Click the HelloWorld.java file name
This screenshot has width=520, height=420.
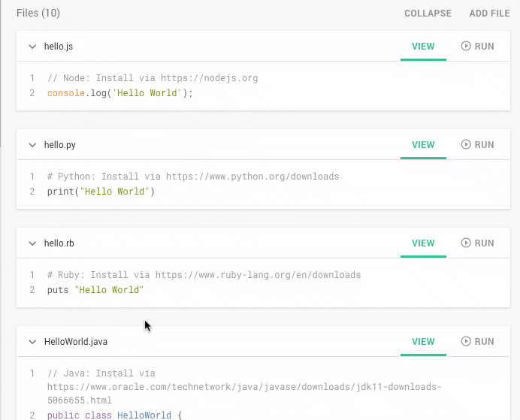pos(76,342)
